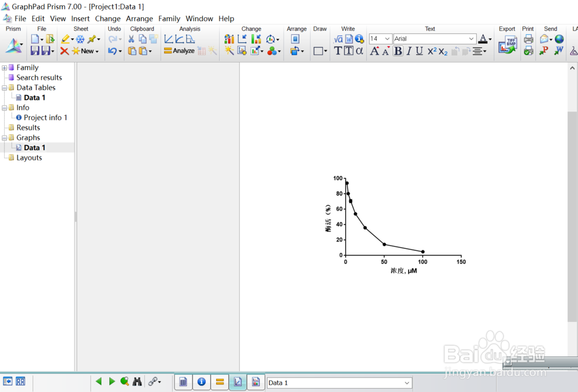Toggle Bold text formatting
Viewport: 578px width, 392px height.
[x=398, y=51]
